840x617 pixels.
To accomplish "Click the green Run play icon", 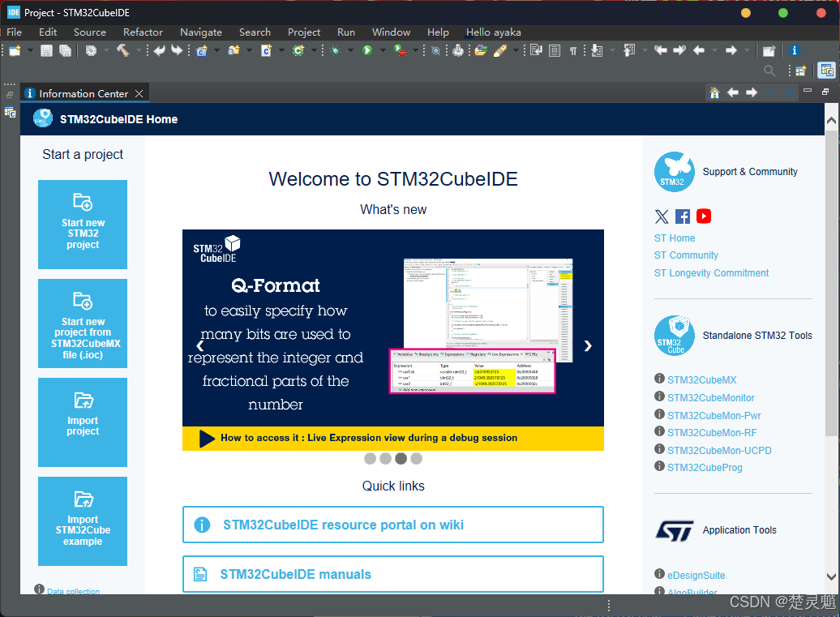I will click(367, 50).
